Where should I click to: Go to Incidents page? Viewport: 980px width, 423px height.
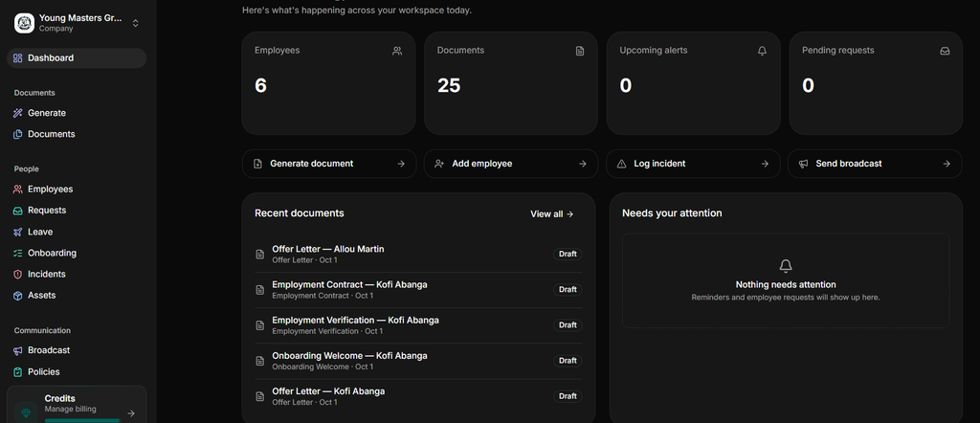[77, 275]
